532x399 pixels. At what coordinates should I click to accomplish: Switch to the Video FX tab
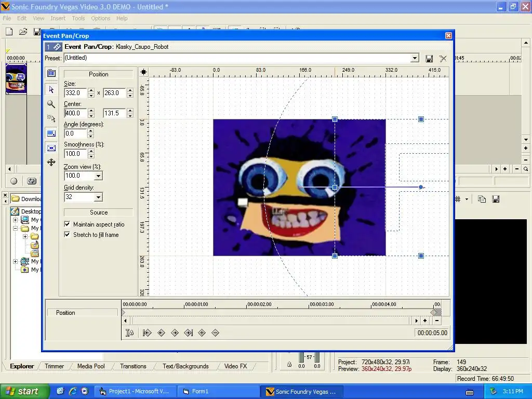coord(235,366)
